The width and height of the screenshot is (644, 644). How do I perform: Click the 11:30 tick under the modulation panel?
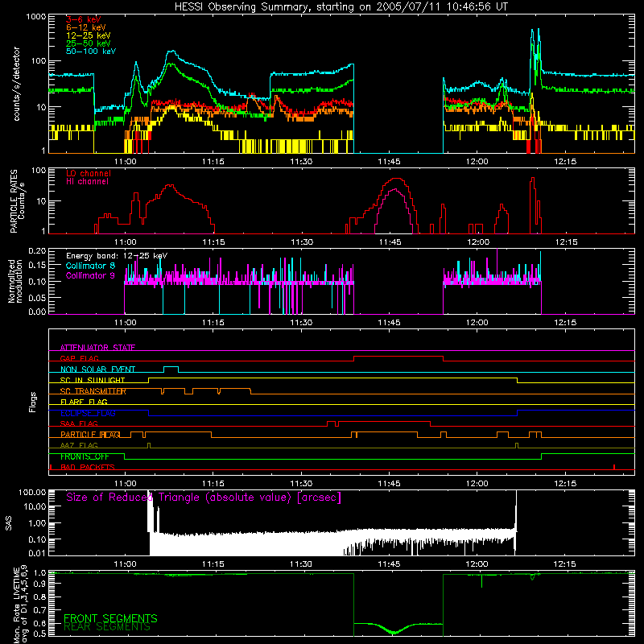point(301,323)
